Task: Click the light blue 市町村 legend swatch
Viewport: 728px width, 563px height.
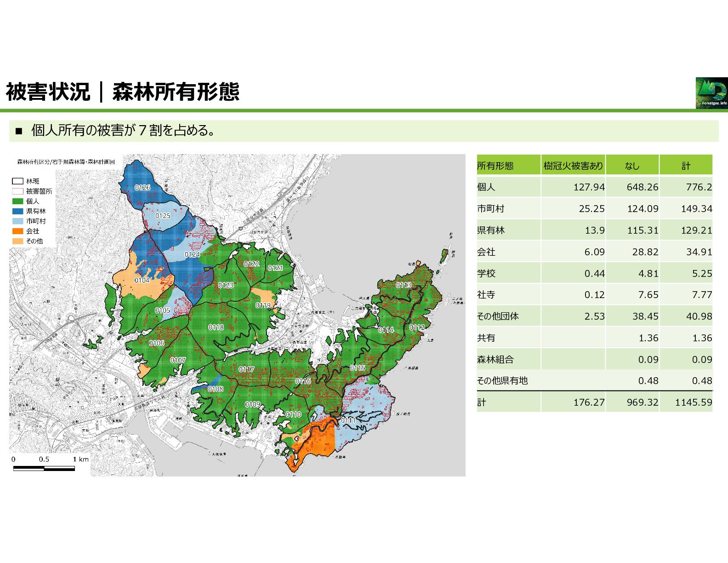Action: pos(17,221)
